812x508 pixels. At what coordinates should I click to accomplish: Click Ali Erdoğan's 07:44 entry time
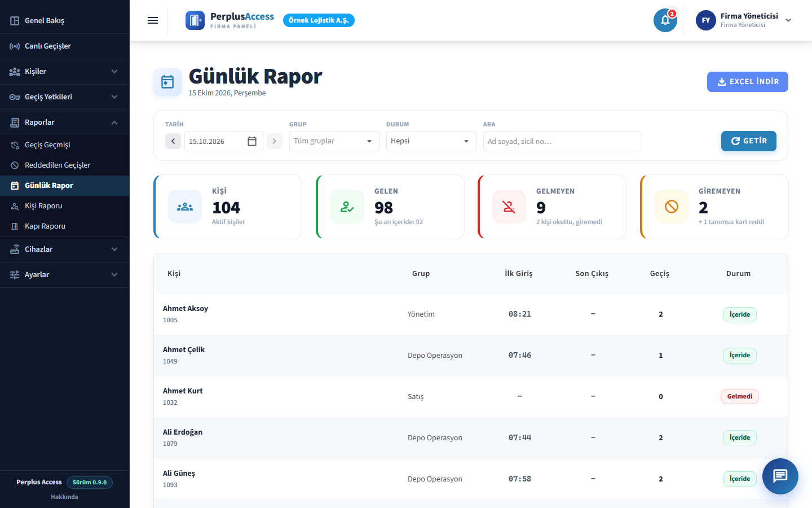tap(520, 437)
